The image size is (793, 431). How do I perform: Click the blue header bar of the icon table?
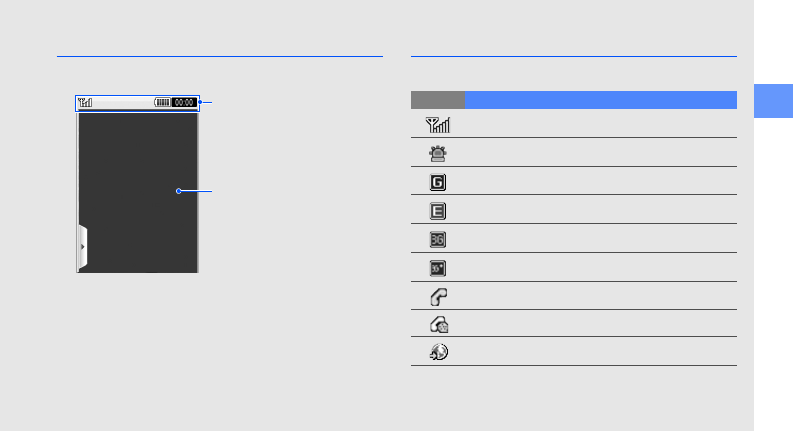(600, 99)
